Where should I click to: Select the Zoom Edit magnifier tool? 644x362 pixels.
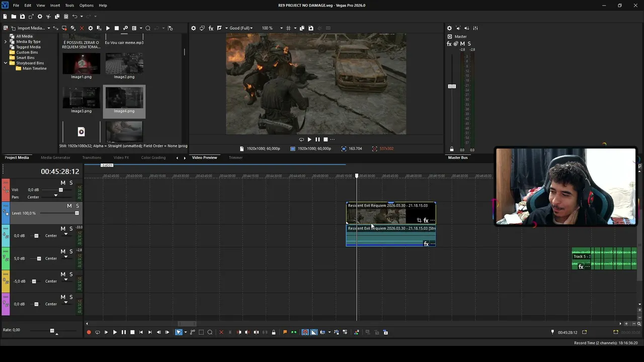click(x=210, y=332)
